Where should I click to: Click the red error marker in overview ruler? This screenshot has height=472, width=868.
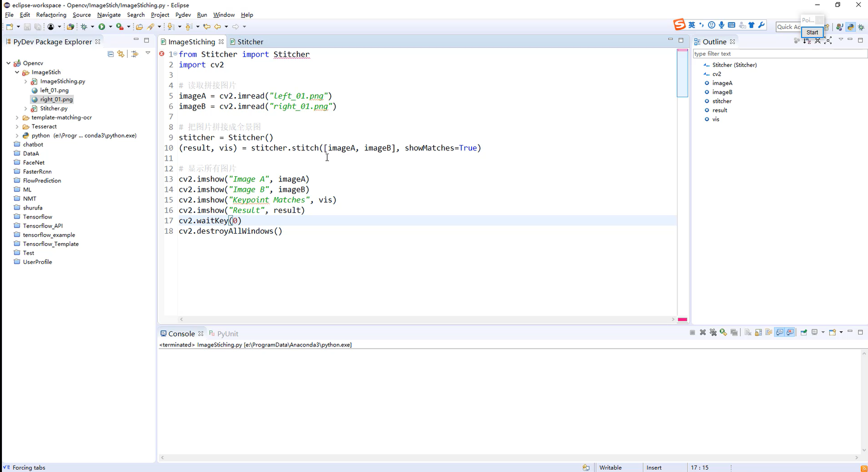682,319
